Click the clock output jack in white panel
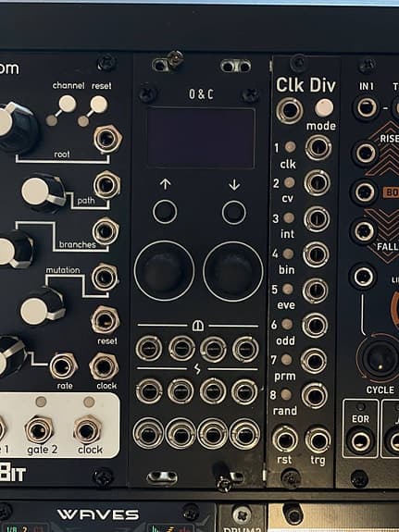This screenshot has width=399, height=532. (88, 430)
